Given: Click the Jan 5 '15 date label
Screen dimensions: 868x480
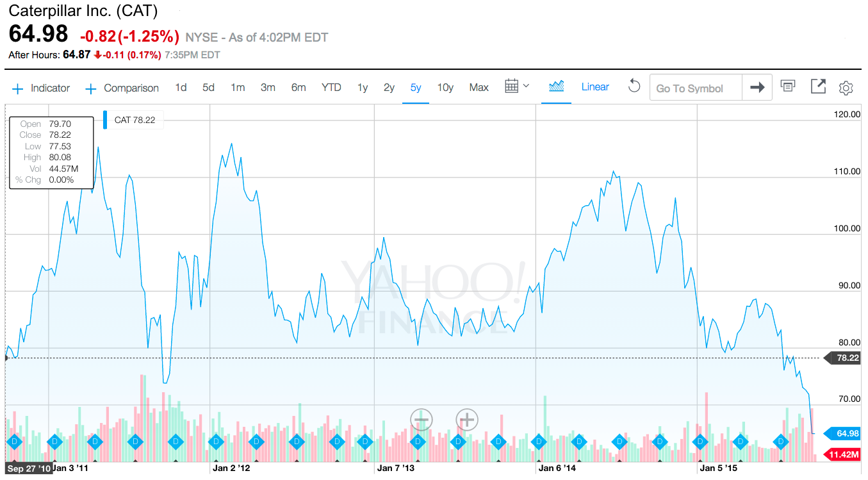Looking at the screenshot, I should 719,468.
